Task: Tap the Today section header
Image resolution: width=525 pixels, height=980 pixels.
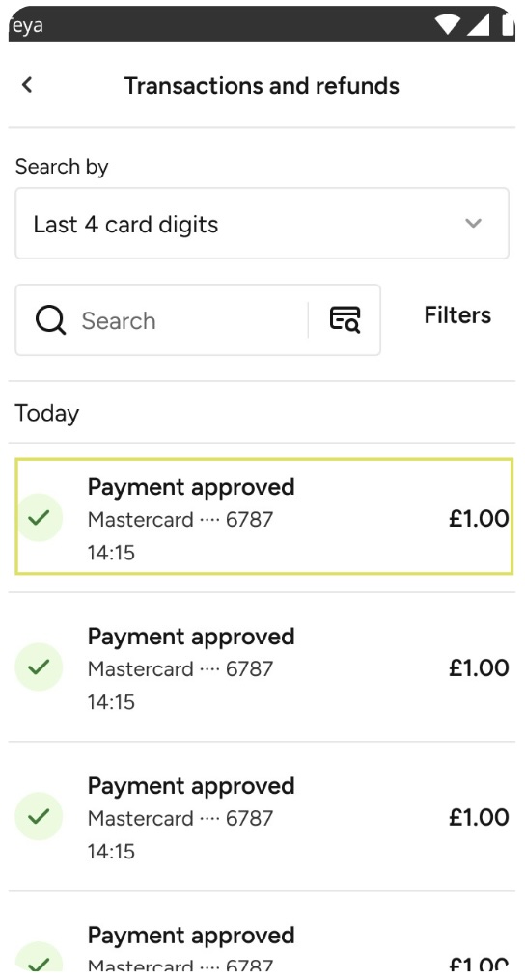Action: click(x=47, y=413)
